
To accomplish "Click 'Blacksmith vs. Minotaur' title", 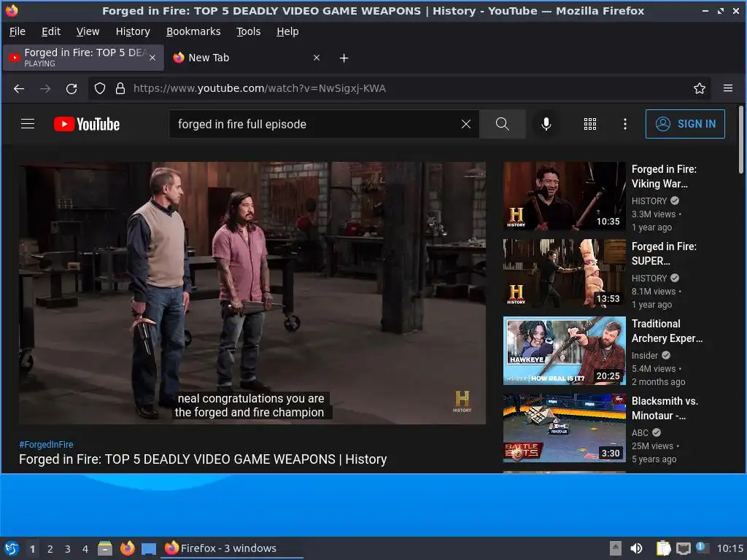I will pyautogui.click(x=665, y=408).
